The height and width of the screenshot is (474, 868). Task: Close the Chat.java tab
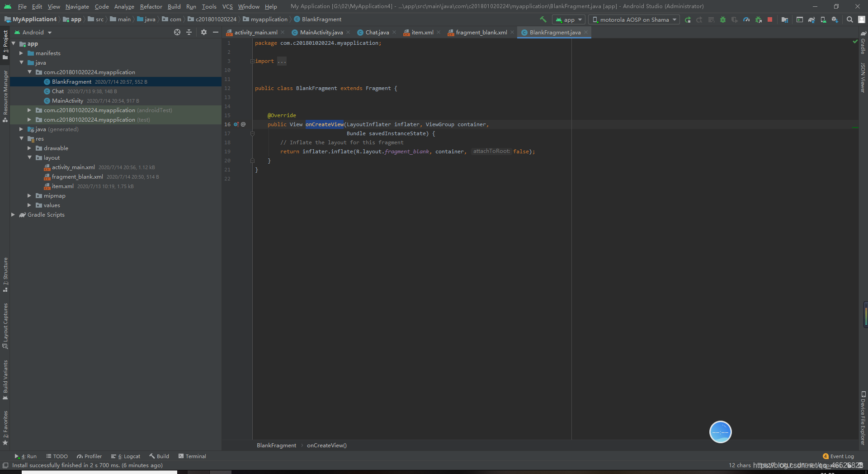pos(394,32)
